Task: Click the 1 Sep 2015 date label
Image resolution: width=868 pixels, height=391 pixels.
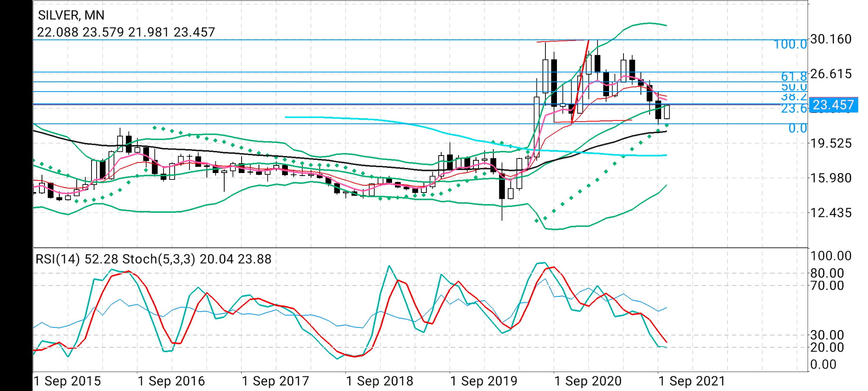Action: tap(67, 381)
